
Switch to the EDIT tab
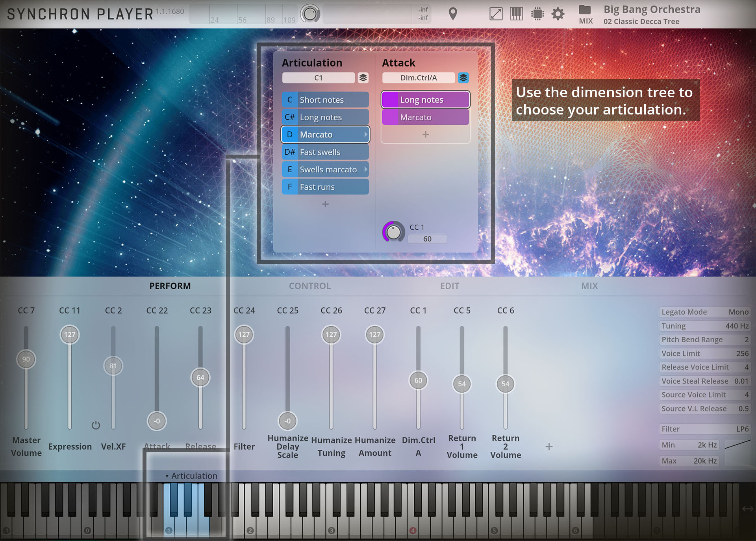[450, 286]
